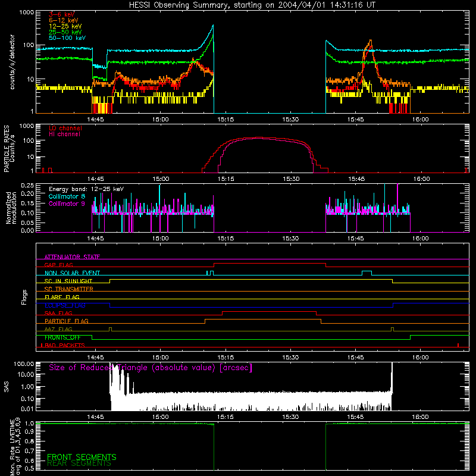Click the 15:45 tick under SAS panel

pyautogui.click(x=355, y=417)
